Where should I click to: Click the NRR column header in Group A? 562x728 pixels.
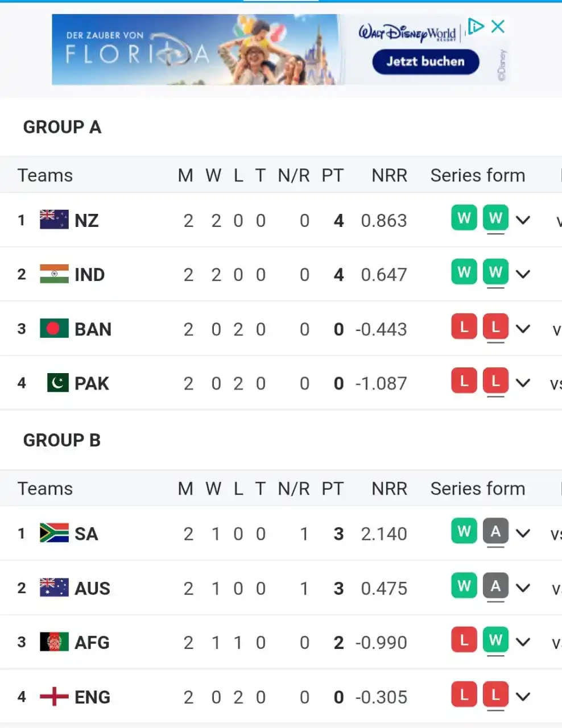(390, 175)
